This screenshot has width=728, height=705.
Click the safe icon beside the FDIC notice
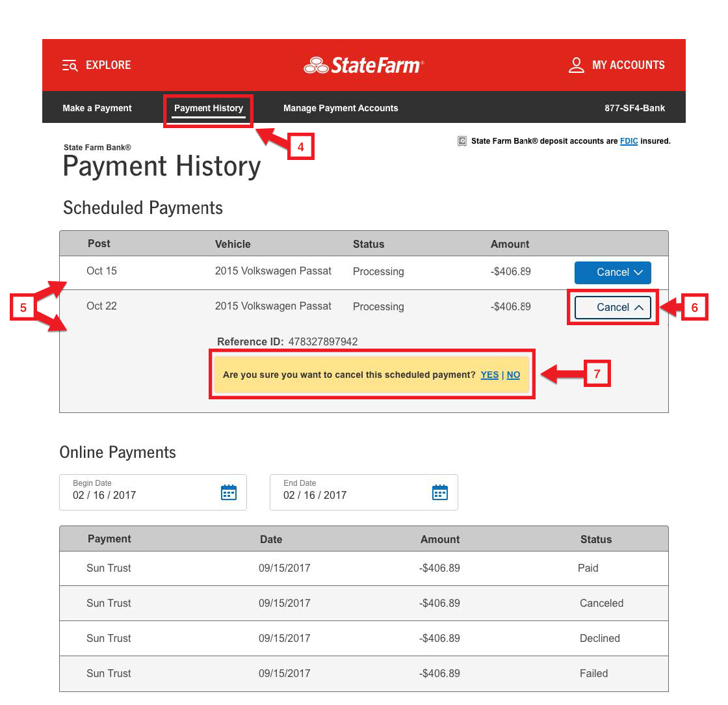(462, 141)
